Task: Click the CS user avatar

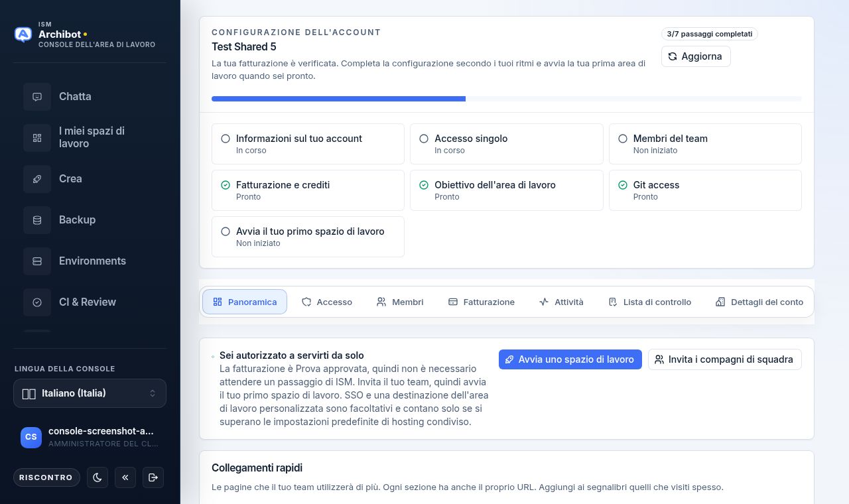Action: 31,437
